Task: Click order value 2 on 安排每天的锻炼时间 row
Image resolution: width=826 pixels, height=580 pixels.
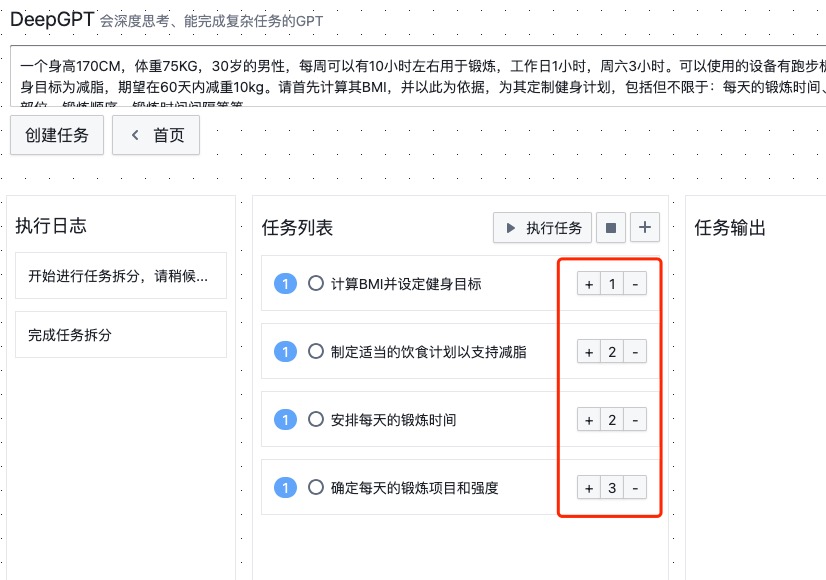Action: [x=612, y=420]
